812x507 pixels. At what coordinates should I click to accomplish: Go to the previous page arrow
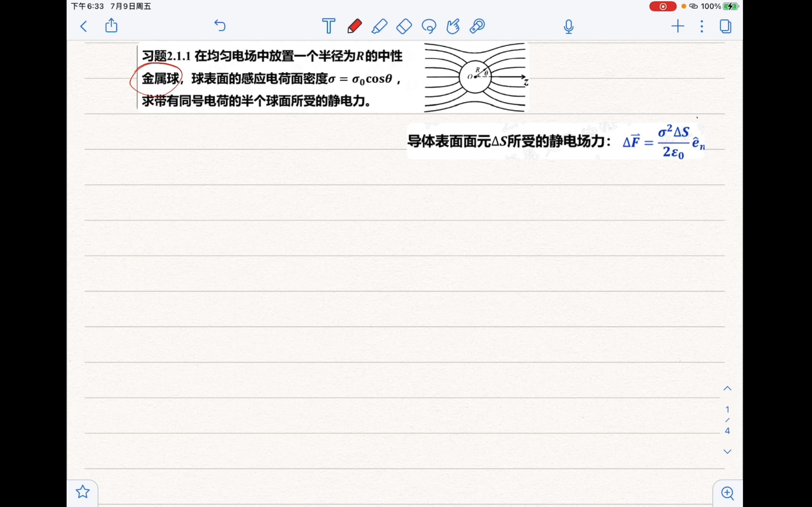click(x=727, y=389)
